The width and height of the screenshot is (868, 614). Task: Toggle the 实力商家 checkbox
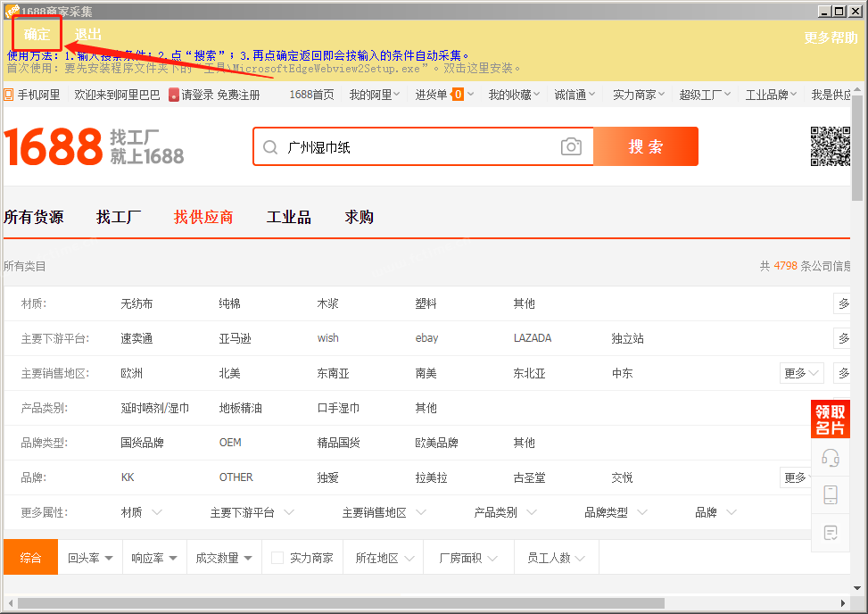pyautogui.click(x=277, y=558)
